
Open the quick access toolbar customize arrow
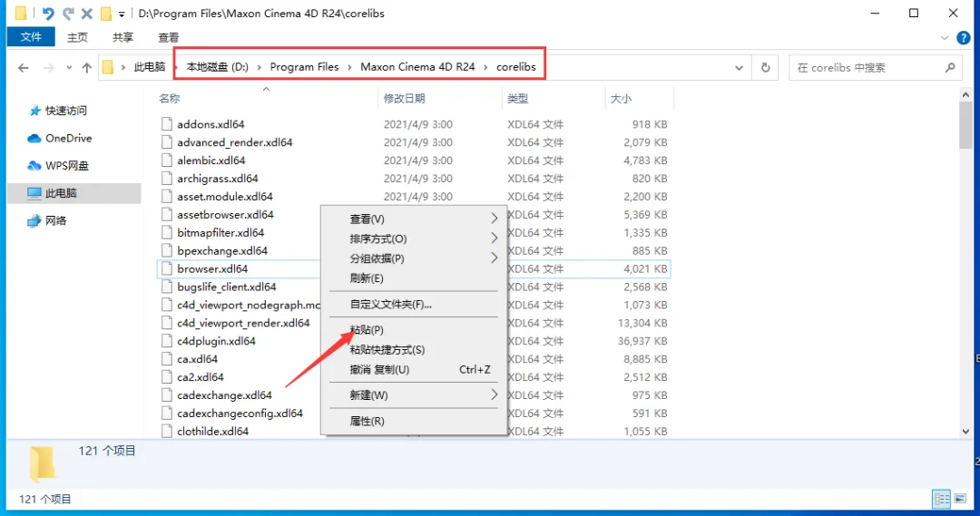coord(122,14)
